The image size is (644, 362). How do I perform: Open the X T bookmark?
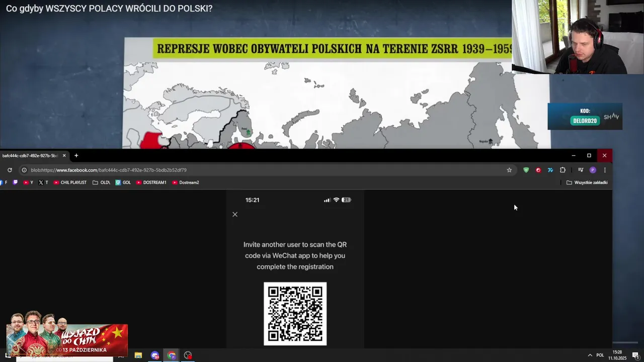point(43,183)
